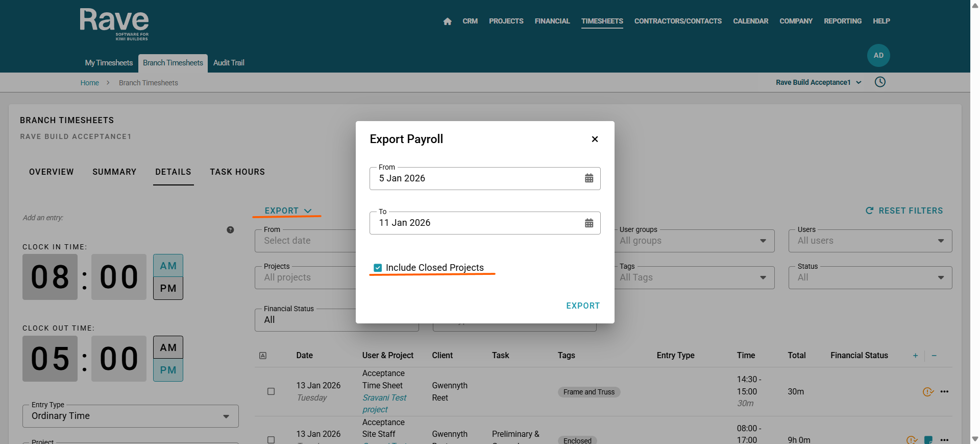Viewport: 980px width, 444px height.
Task: Open calendar picker for the dialog From date
Action: coord(589,178)
